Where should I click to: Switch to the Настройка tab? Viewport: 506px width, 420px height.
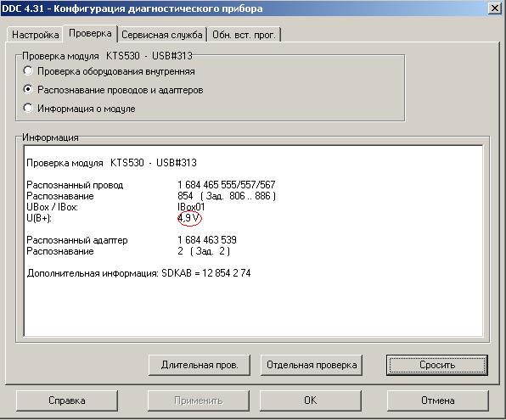pyautogui.click(x=35, y=35)
